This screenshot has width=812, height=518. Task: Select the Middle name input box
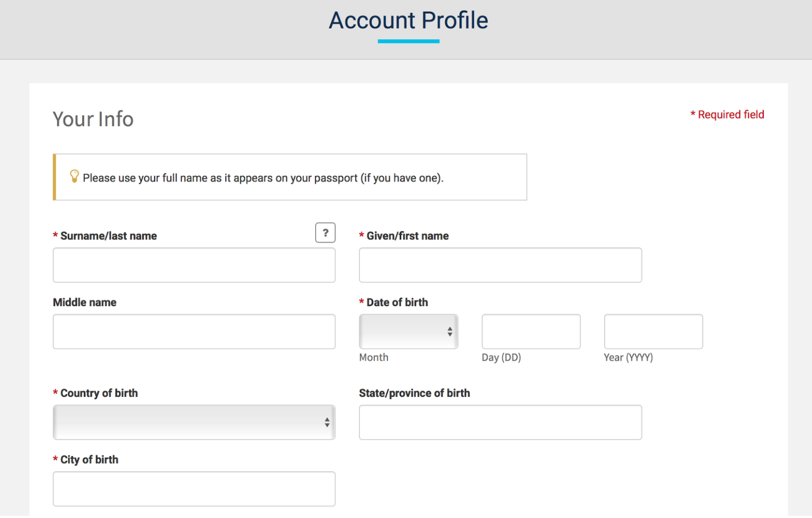click(194, 332)
